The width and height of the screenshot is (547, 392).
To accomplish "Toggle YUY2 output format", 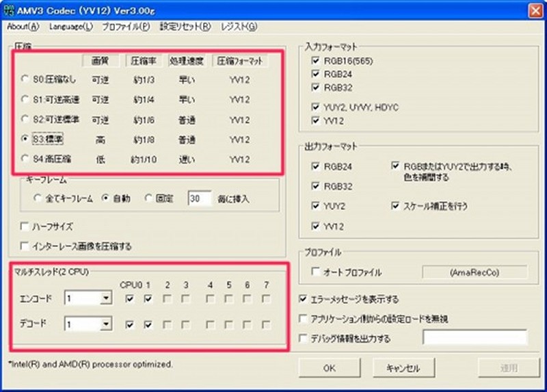I will coord(315,206).
